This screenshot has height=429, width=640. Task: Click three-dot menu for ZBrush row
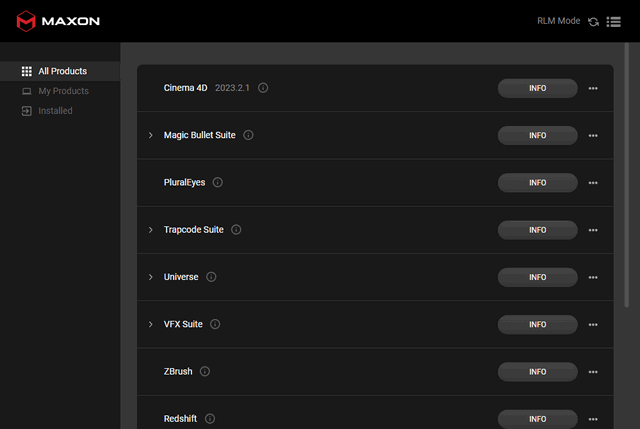coord(593,372)
